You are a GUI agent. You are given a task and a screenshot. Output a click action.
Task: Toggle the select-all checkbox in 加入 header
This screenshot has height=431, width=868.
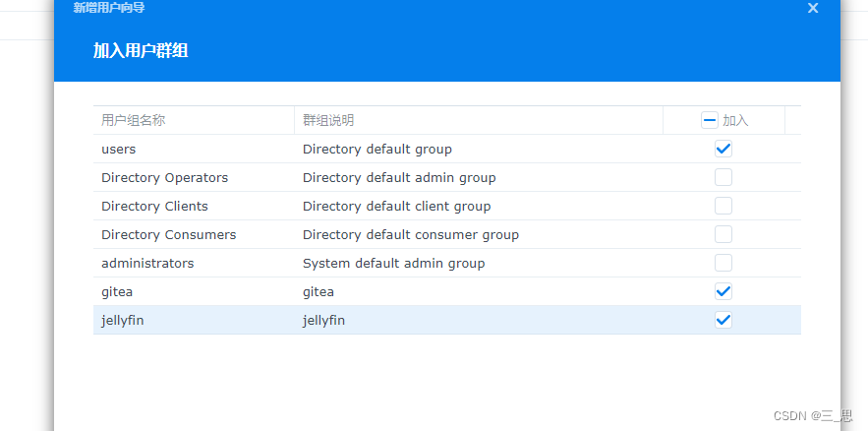710,120
